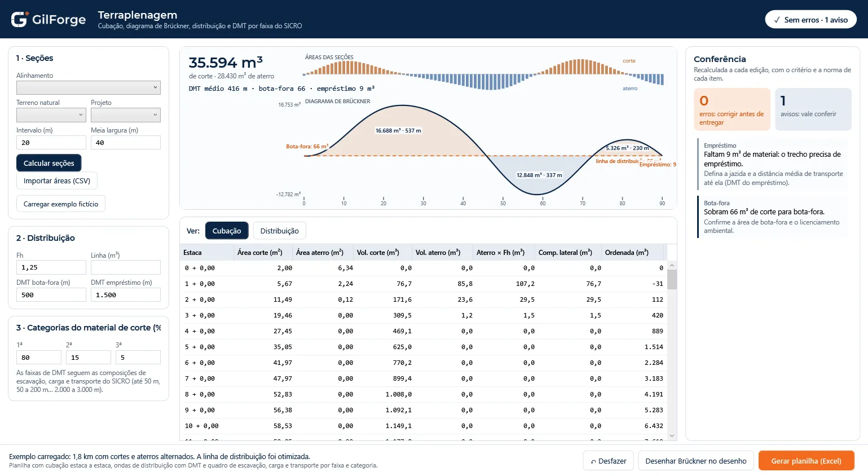Open the Alinhamento dropdown

click(x=89, y=87)
